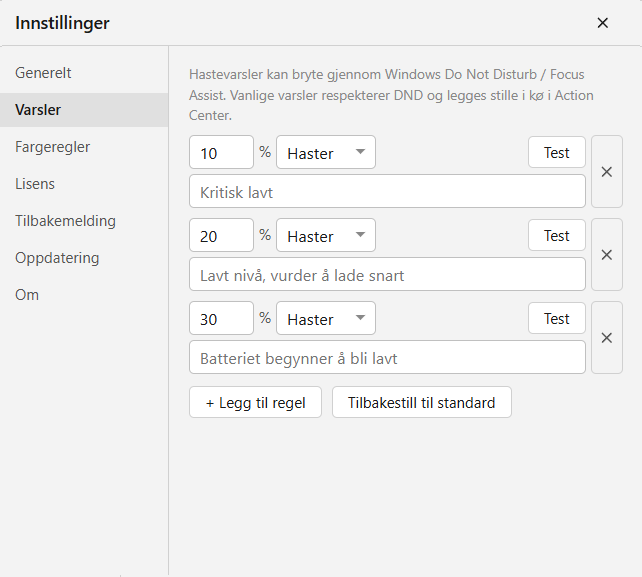Test the 10% notification rule
642x577 pixels.
pos(557,152)
